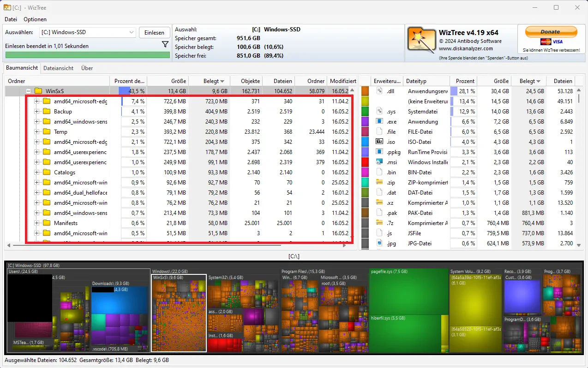588x368 pixels.
Task: Click the Donate PayPal button
Action: pos(551,32)
